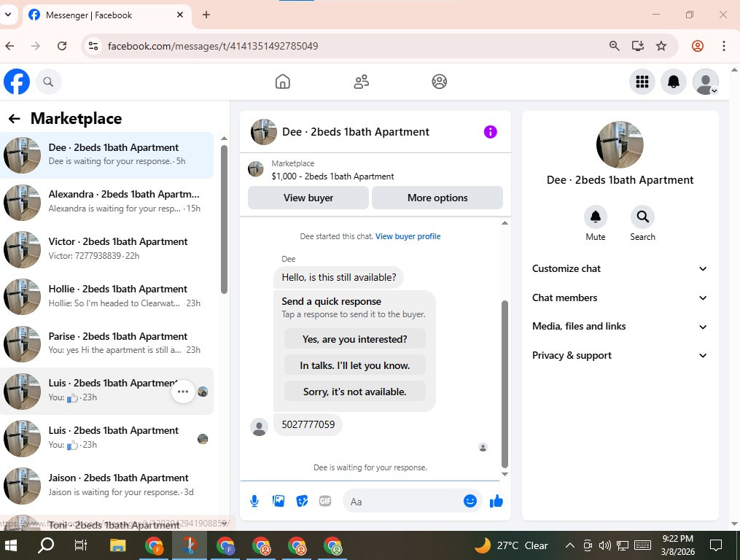
Task: Open Hollie's apartment conversation
Action: coord(106,297)
